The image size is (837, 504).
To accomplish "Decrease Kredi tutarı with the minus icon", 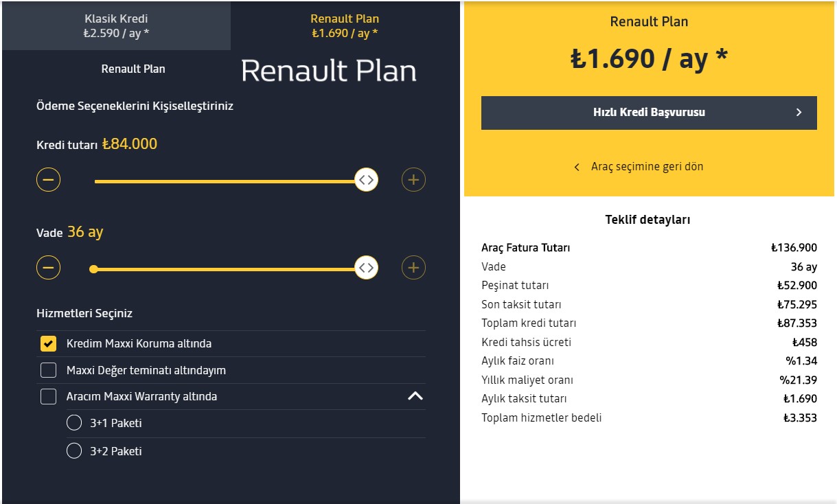I will [49, 180].
